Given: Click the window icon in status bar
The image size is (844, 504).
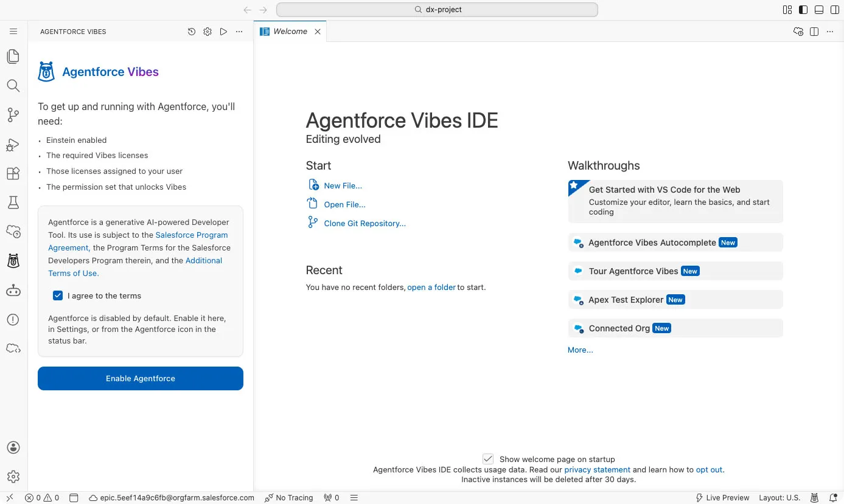Looking at the screenshot, I should coord(74,497).
